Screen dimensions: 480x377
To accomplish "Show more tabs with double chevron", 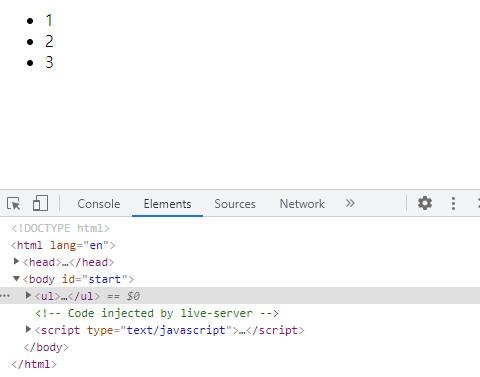I will (x=350, y=203).
